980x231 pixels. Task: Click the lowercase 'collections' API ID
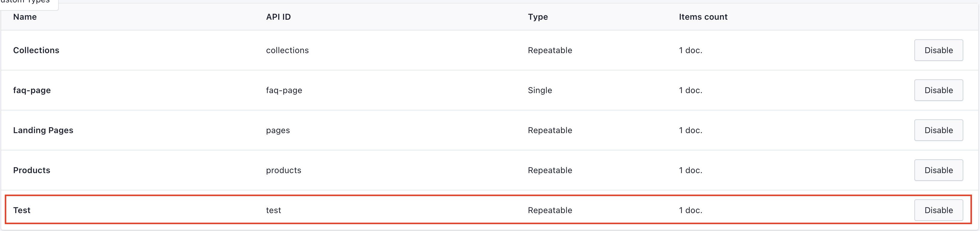point(287,50)
